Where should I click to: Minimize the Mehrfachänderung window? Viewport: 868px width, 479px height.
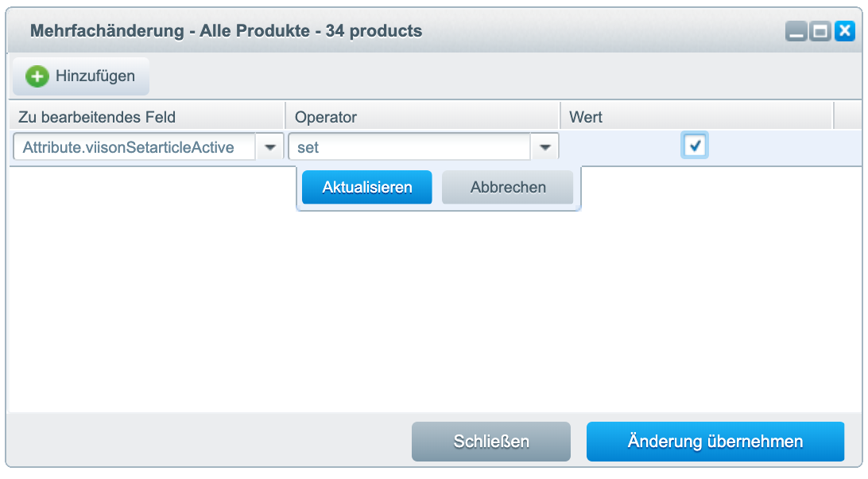(796, 32)
